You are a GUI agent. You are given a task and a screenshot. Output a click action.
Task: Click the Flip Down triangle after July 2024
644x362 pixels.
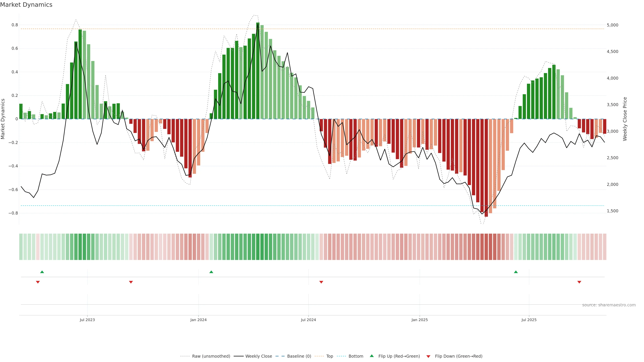pos(321,282)
